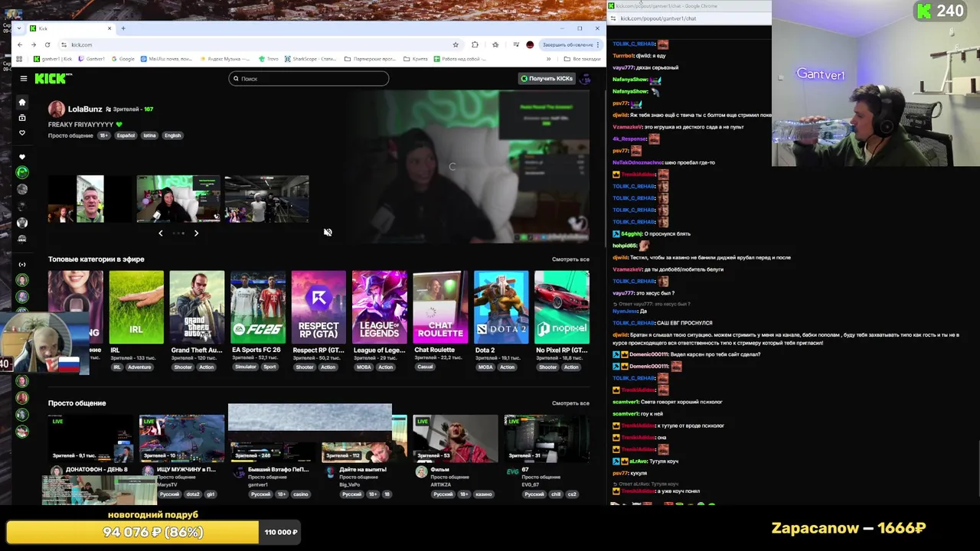Select the English tag under LolaBunz

pos(172,135)
